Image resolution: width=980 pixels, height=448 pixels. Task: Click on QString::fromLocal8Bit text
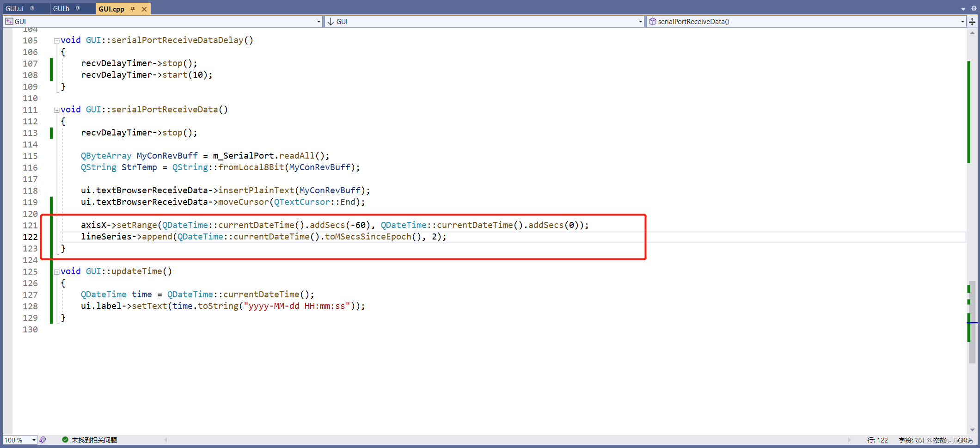[228, 167]
